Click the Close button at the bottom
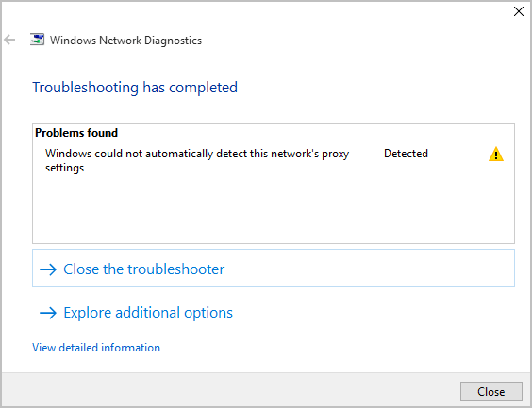Image resolution: width=532 pixels, height=408 pixels. (490, 392)
